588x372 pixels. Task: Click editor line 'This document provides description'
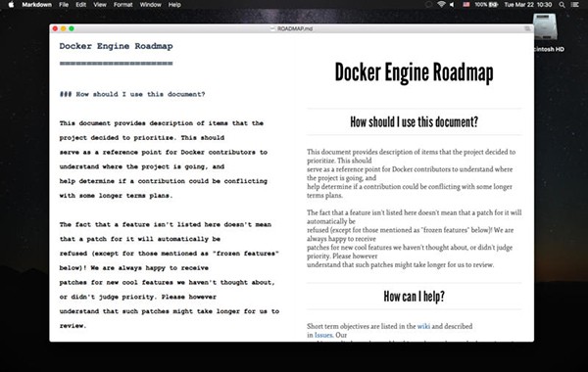click(162, 123)
